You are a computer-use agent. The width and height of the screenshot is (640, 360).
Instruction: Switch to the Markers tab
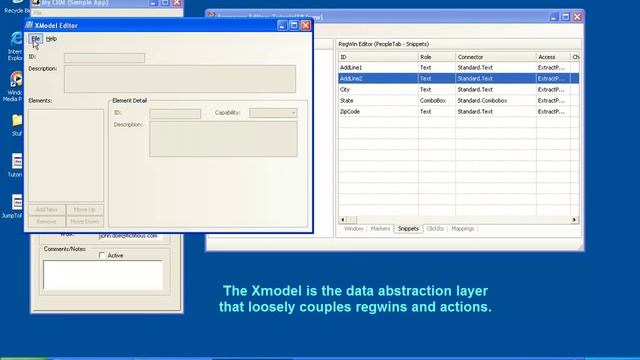coord(380,229)
